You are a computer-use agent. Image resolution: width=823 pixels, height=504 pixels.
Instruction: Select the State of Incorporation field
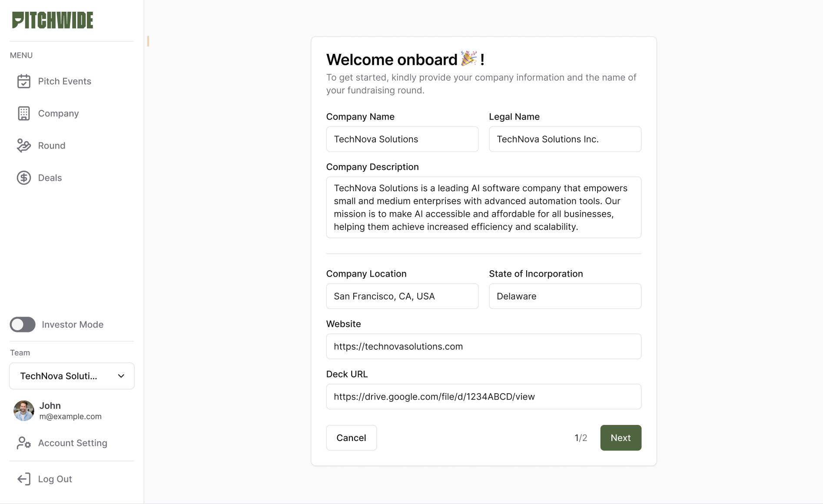point(565,296)
